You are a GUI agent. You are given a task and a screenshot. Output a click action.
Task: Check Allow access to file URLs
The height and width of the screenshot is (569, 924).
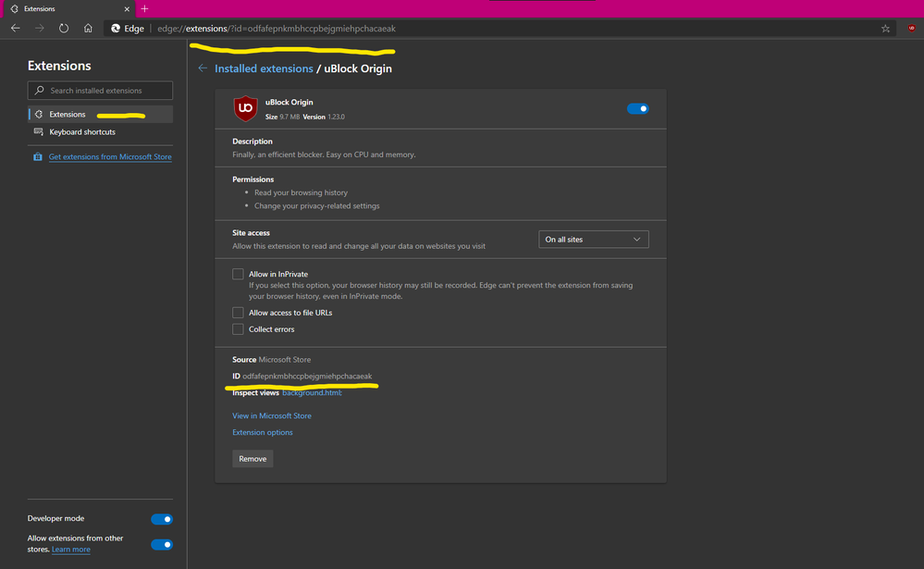click(x=238, y=313)
